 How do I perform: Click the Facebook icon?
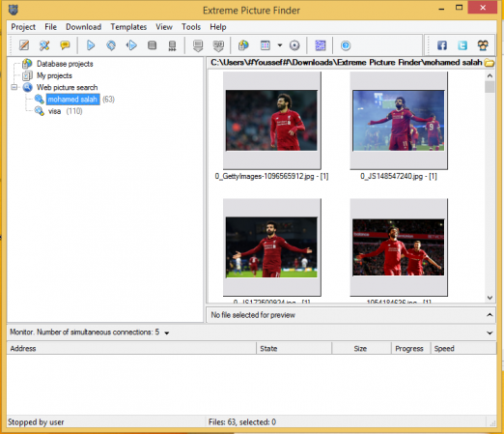click(442, 45)
